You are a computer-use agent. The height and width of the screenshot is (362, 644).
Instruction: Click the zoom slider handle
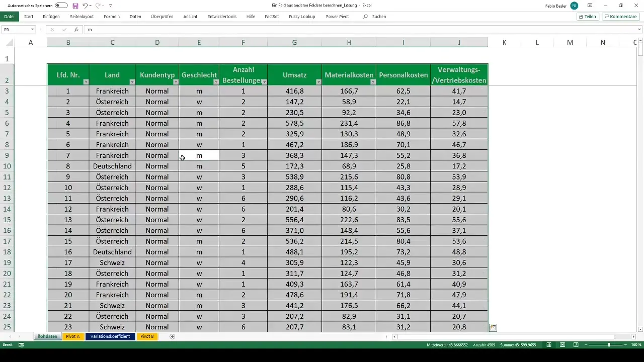(x=608, y=345)
